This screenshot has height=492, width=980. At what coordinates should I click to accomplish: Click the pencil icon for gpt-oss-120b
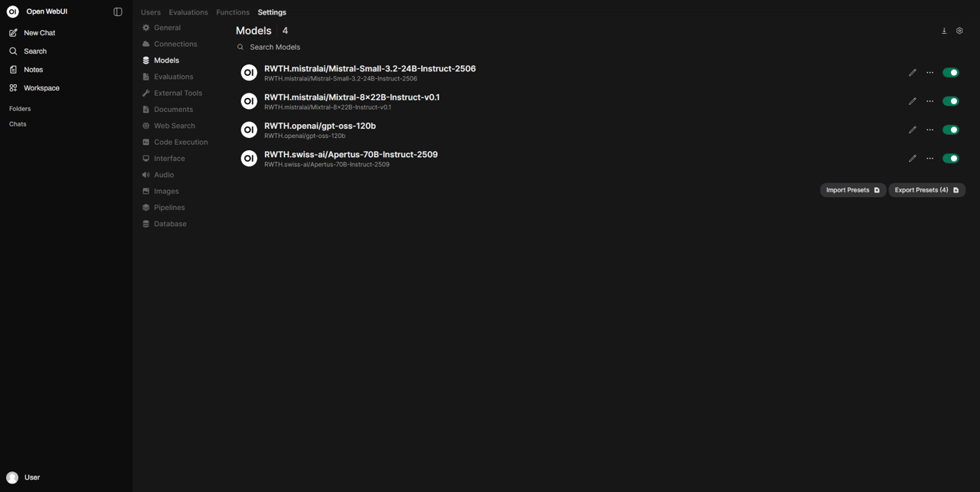912,130
